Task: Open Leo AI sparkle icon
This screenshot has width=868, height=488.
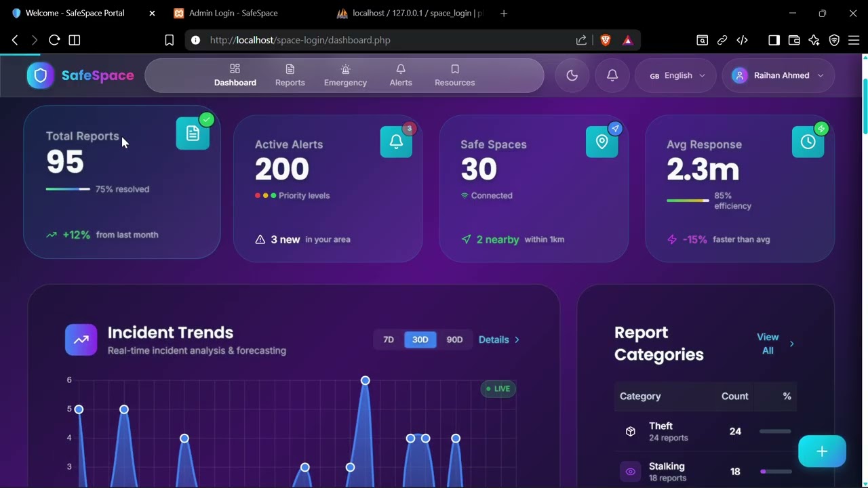Action: [x=814, y=40]
